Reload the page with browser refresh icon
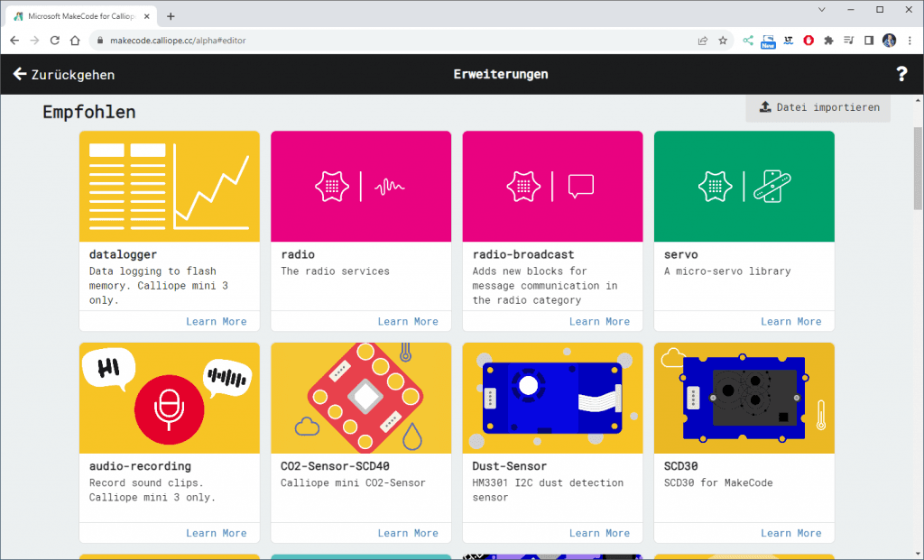The image size is (924, 560). click(x=55, y=41)
